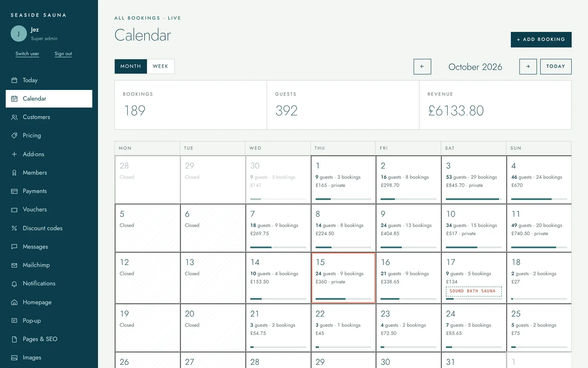Screen dimensions: 588x368
Task: Switch to Month view
Action: tap(131, 66)
